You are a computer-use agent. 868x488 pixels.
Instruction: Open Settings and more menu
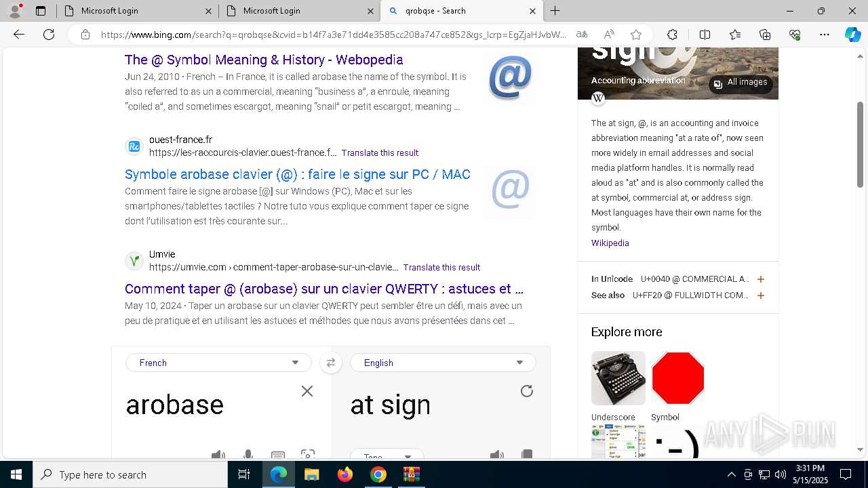coord(825,35)
